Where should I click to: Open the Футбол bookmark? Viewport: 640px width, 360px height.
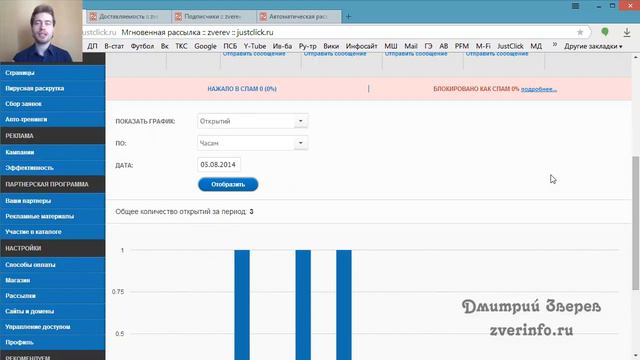point(142,46)
